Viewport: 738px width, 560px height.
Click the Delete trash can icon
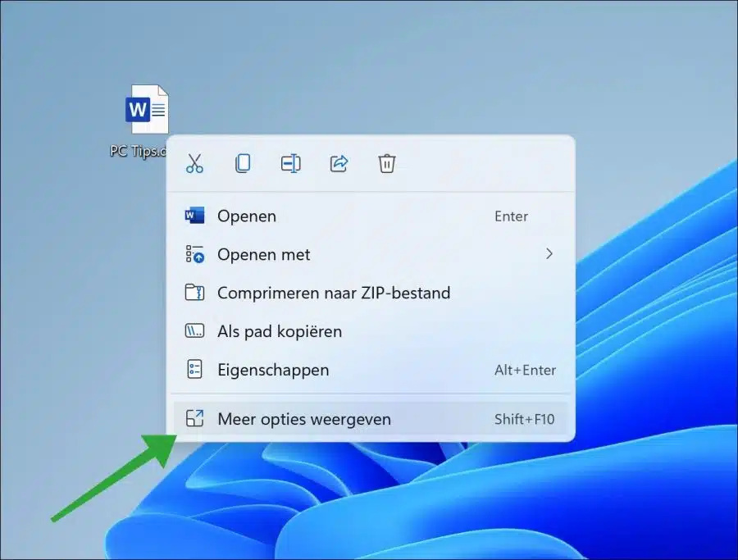386,163
